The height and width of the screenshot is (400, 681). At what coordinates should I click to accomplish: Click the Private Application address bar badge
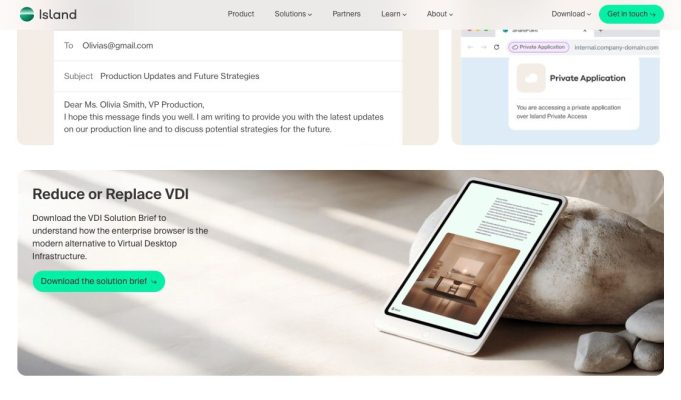point(539,47)
